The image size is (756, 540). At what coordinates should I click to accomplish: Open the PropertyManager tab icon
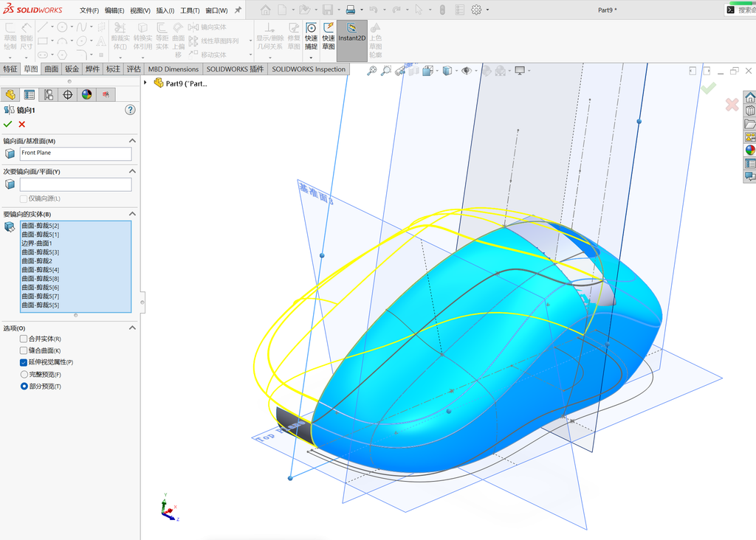30,94
